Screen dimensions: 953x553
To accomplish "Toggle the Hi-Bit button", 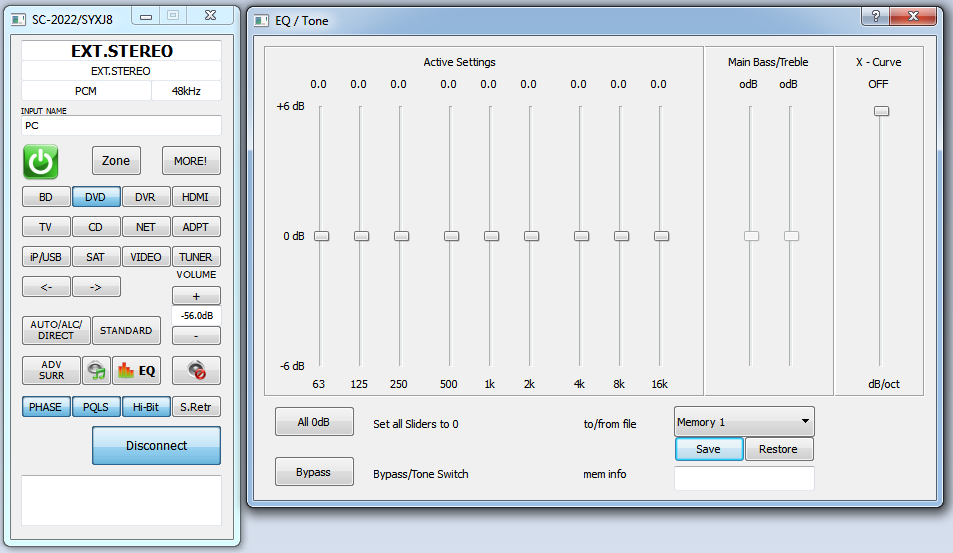I will 146,407.
